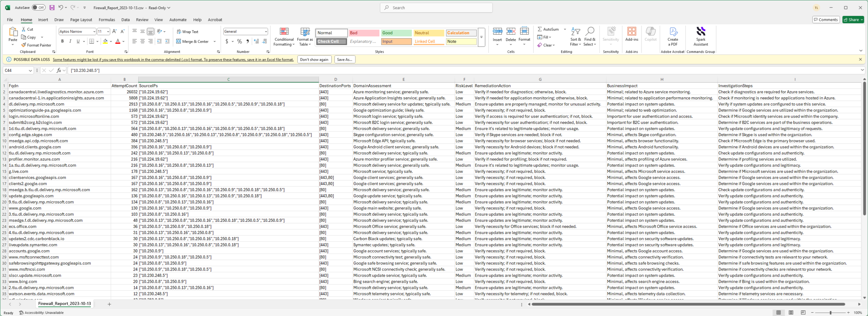This screenshot has height=316, width=868.
Task: Switch to the Data ribbon tab
Action: (x=125, y=20)
